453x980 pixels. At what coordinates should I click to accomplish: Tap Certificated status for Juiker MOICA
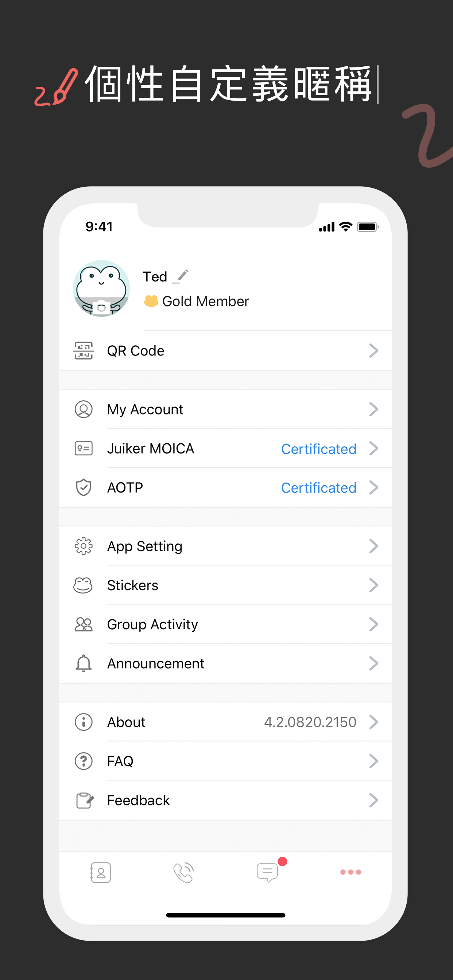point(319,449)
